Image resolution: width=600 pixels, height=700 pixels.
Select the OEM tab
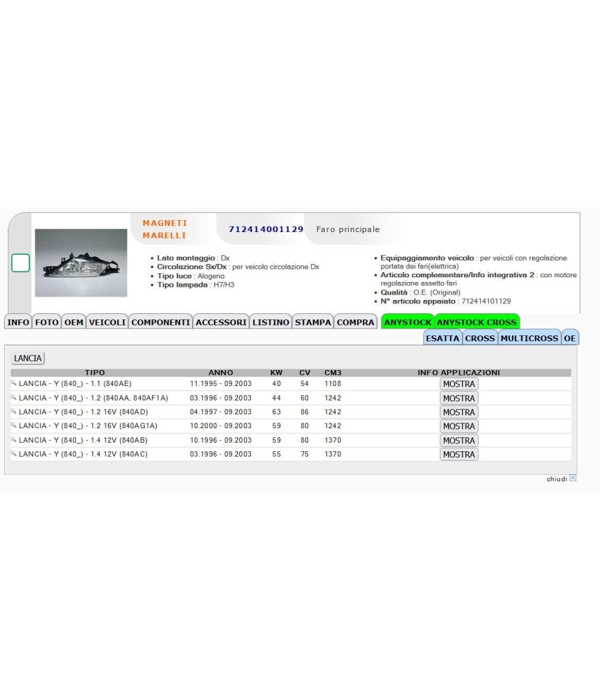[x=73, y=322]
